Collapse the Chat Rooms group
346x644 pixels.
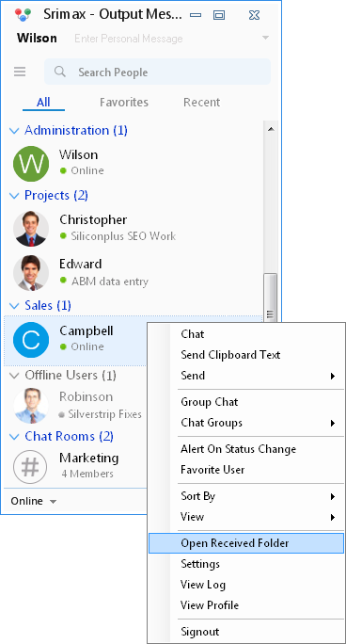[x=14, y=437]
